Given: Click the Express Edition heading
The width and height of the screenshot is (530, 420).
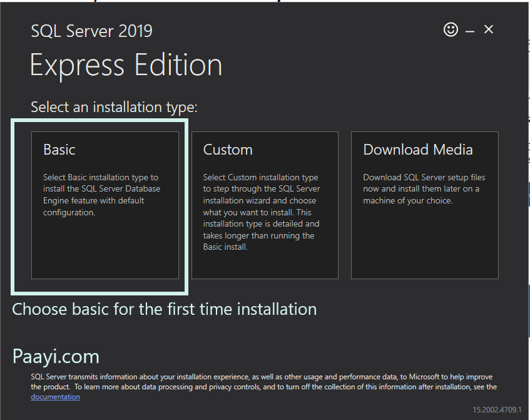Looking at the screenshot, I should click(x=126, y=64).
